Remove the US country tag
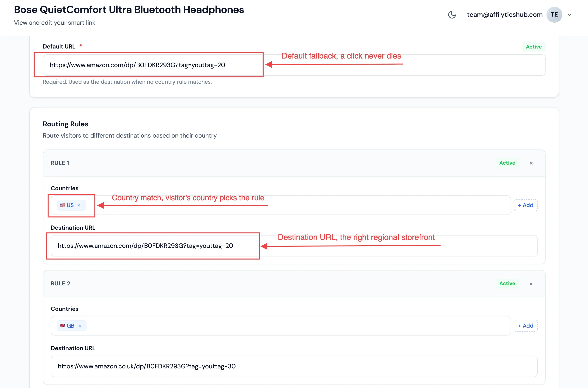Viewport: 588px width, 388px height. (79, 205)
